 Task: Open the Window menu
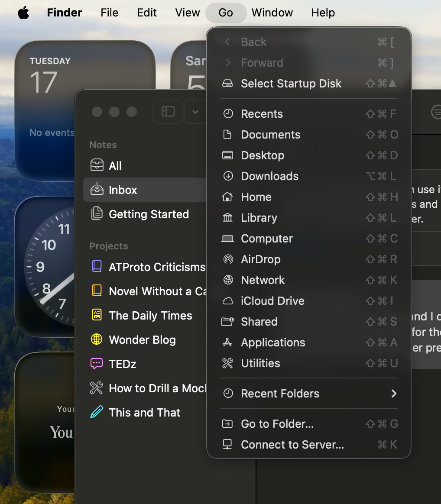272,13
